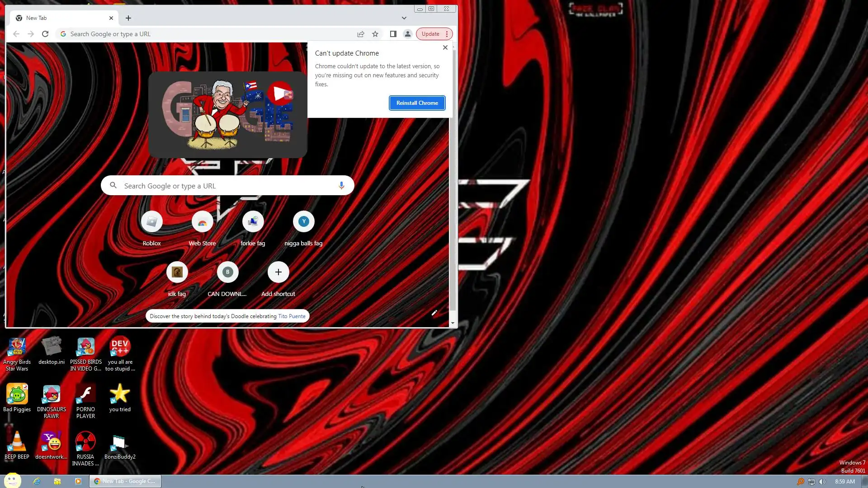The height and width of the screenshot is (488, 868).
Task: Open the Chrome profile avatar icon
Action: tap(407, 34)
